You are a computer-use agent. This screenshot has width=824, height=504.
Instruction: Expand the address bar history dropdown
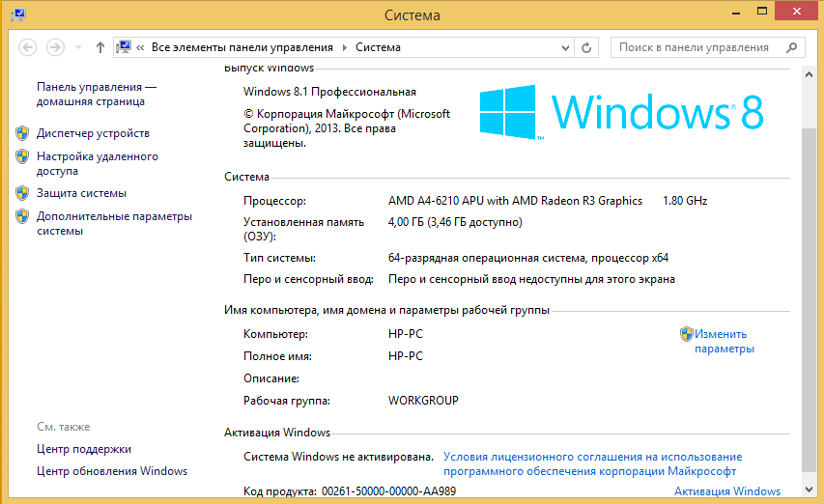pos(564,47)
